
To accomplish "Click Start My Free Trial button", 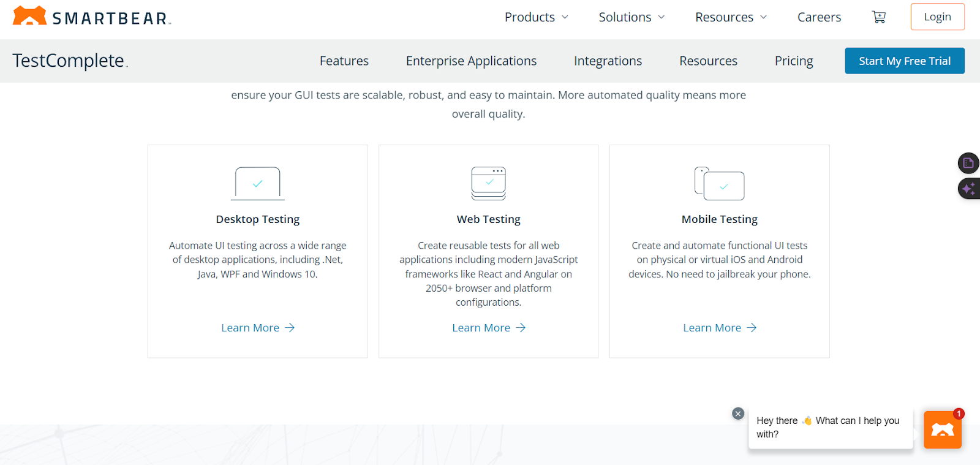I will click(x=905, y=61).
